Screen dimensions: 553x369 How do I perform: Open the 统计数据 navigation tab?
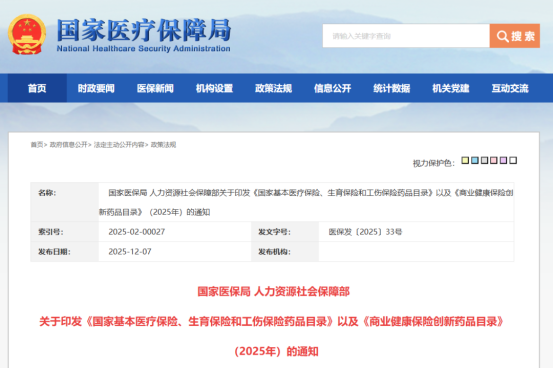(391, 88)
